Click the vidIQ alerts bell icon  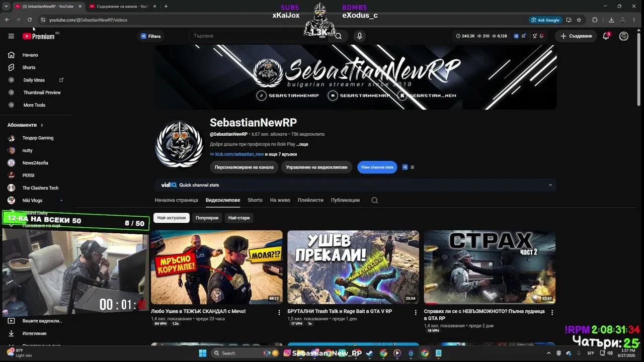541,36
